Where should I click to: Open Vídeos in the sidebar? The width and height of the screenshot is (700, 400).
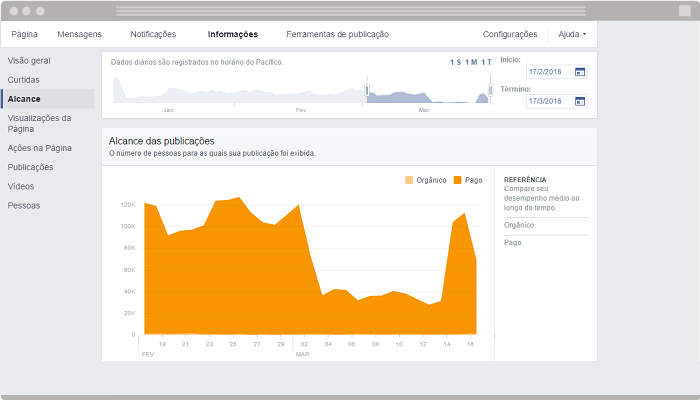tap(21, 186)
